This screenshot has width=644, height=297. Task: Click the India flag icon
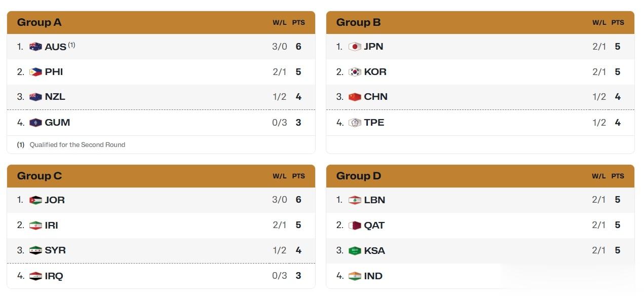(355, 276)
